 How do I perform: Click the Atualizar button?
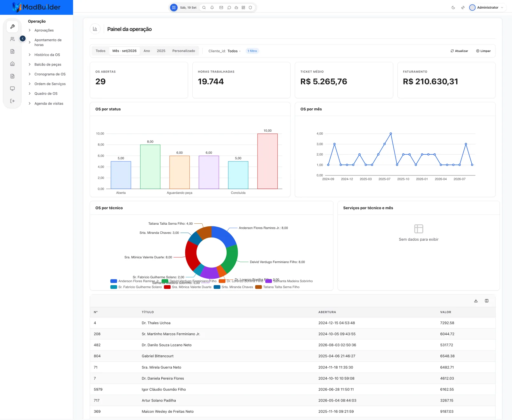pos(459,51)
